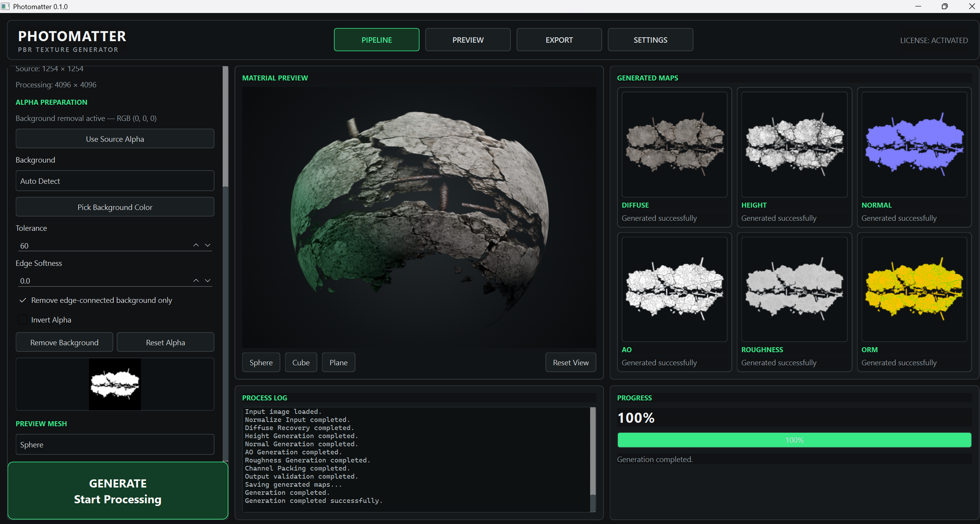This screenshot has height=524, width=980.
Task: Open the ROUGHNESS map thumbnail
Action: pyautogui.click(x=794, y=289)
